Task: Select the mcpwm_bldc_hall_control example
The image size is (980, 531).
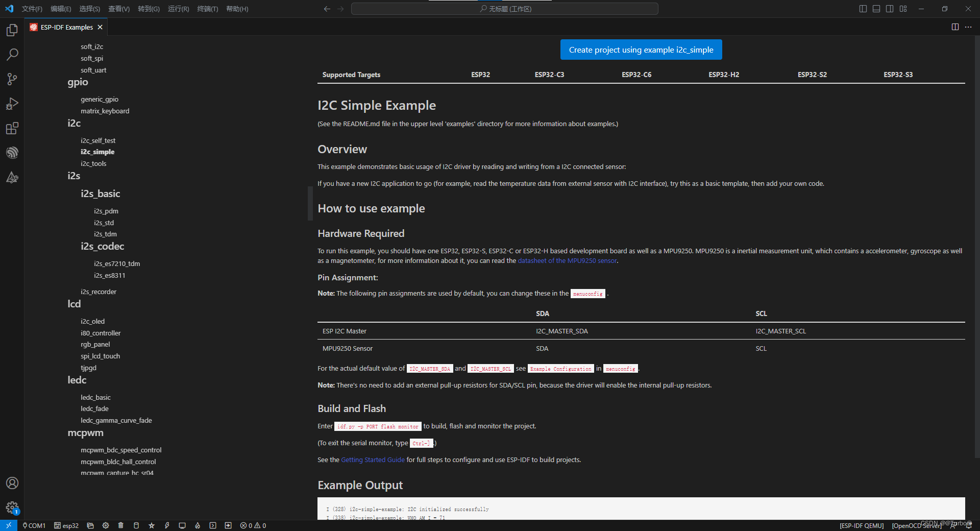Action: coord(118,462)
